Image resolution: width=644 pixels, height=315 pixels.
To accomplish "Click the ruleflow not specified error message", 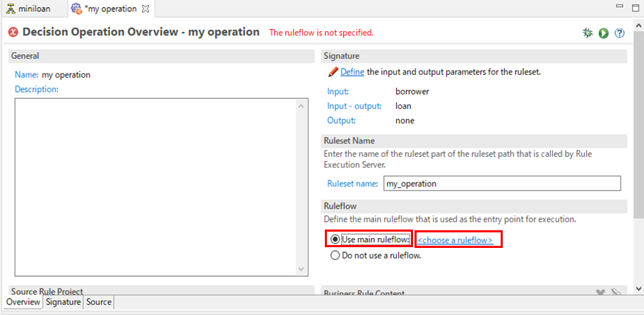I will click(321, 32).
